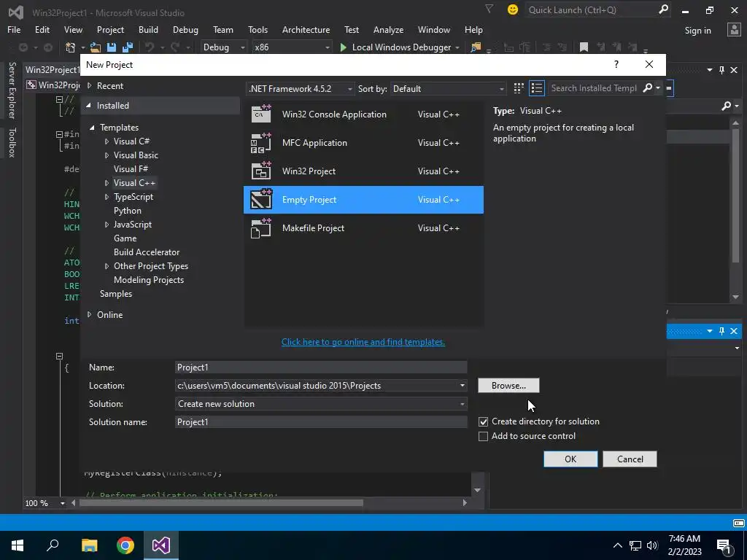
Task: Click the editor horizontal scrollbar thumb
Action: click(x=221, y=503)
